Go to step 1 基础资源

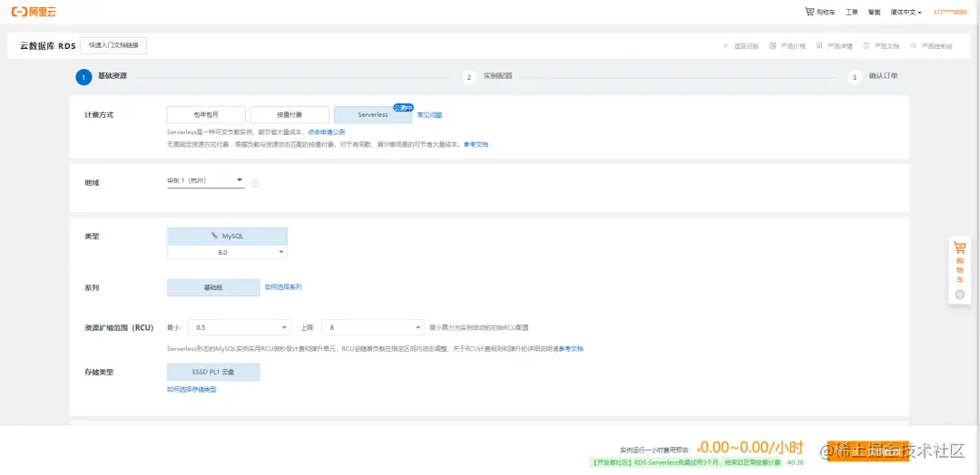click(102, 77)
